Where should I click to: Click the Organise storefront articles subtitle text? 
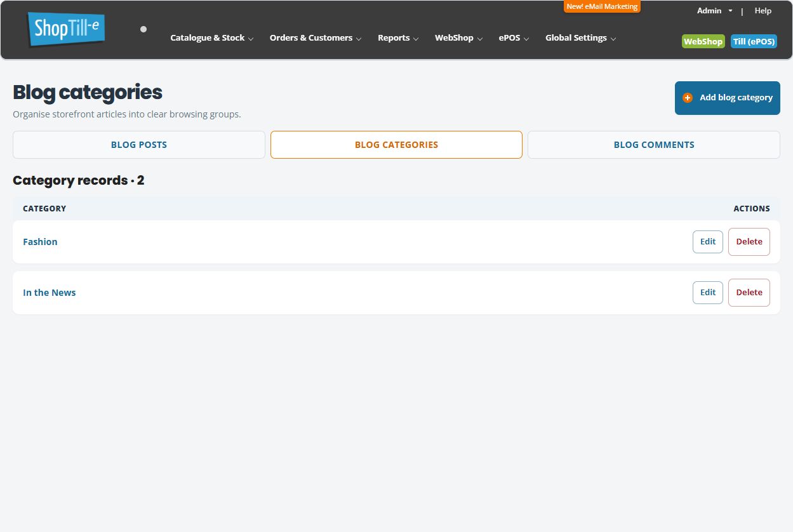127,115
